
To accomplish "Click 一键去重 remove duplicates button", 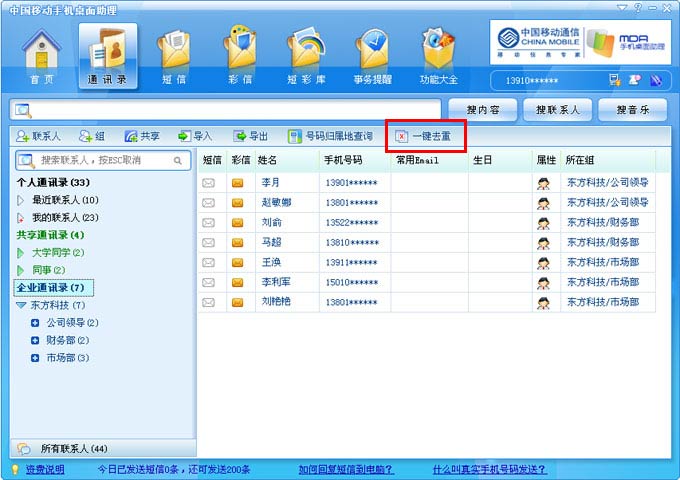I will pyautogui.click(x=426, y=136).
